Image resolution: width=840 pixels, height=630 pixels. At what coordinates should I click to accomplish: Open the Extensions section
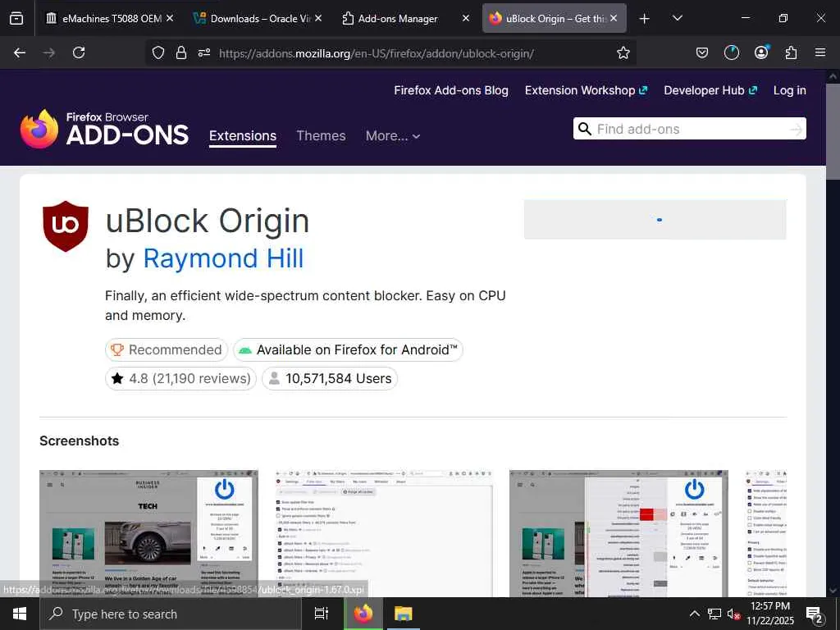tap(243, 136)
